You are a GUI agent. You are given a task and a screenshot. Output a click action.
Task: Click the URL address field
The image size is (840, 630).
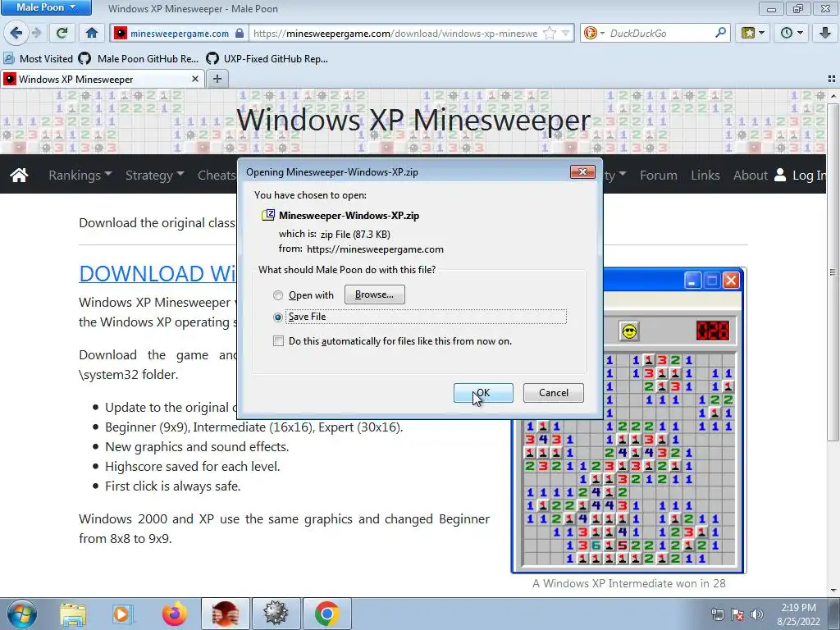click(395, 33)
